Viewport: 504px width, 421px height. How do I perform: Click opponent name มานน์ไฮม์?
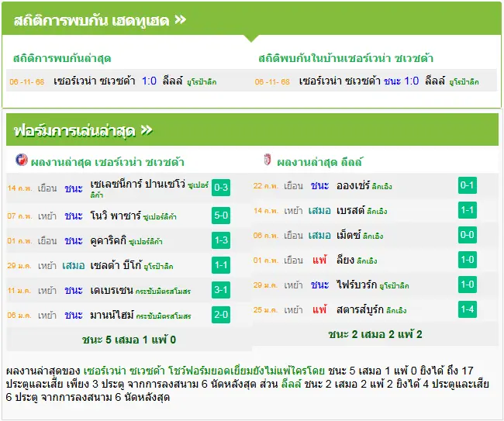[x=112, y=315]
